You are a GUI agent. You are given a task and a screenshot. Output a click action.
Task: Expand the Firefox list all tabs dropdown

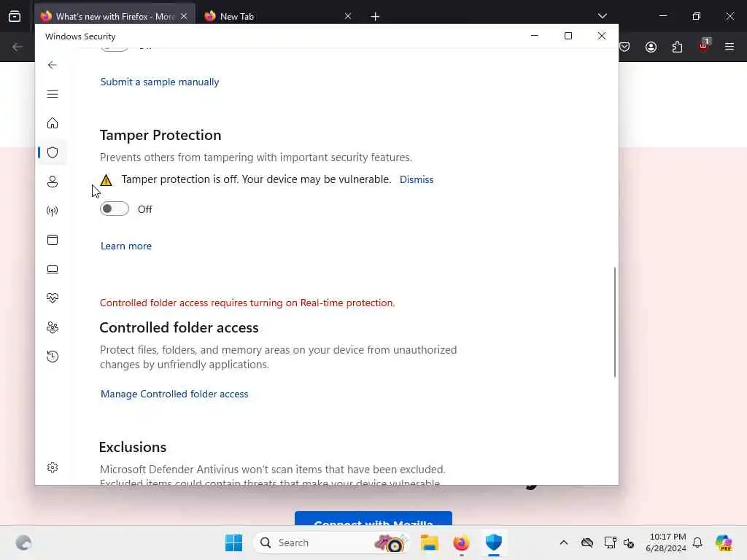coord(603,16)
